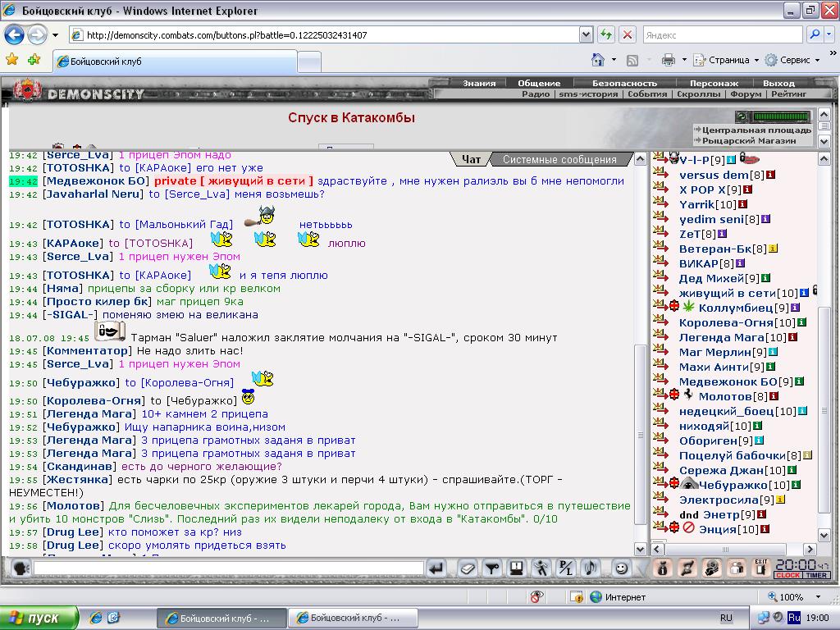The height and width of the screenshot is (630, 840).
Task: Go to Центральная площадь
Action: pyautogui.click(x=756, y=130)
